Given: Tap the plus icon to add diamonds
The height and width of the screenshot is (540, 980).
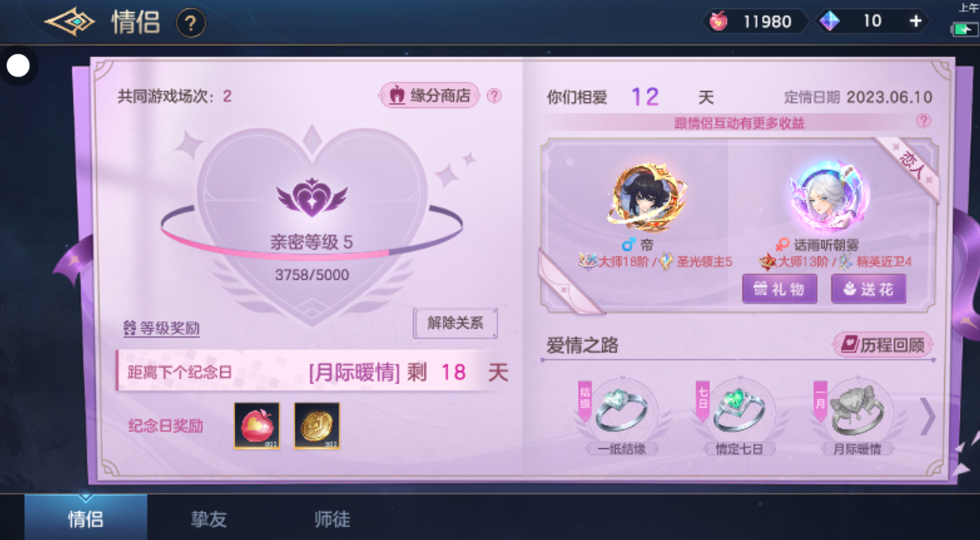Looking at the screenshot, I should pos(915,21).
